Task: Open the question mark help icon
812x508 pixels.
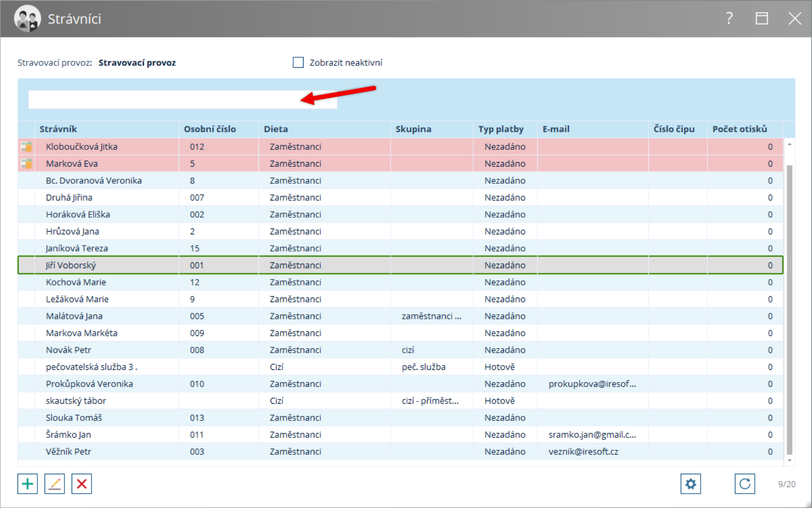Action: click(x=729, y=19)
